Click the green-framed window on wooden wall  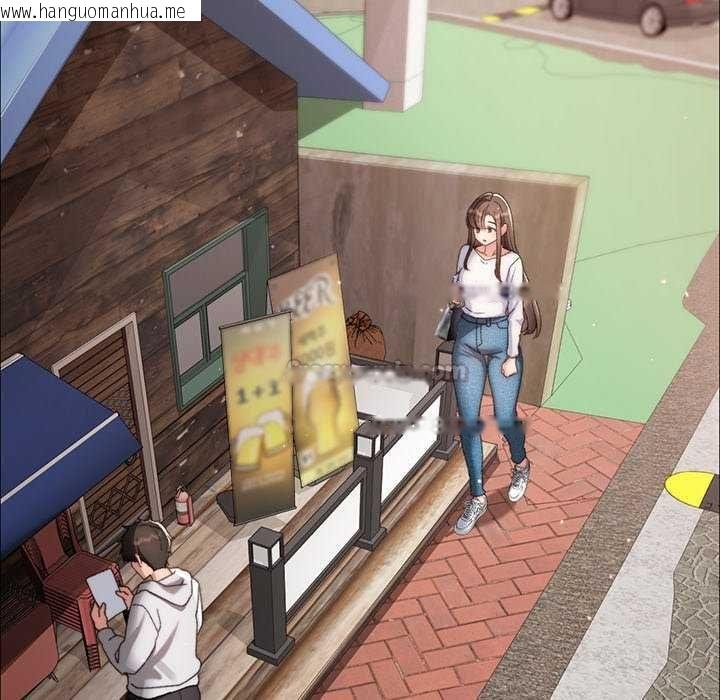coord(215,309)
